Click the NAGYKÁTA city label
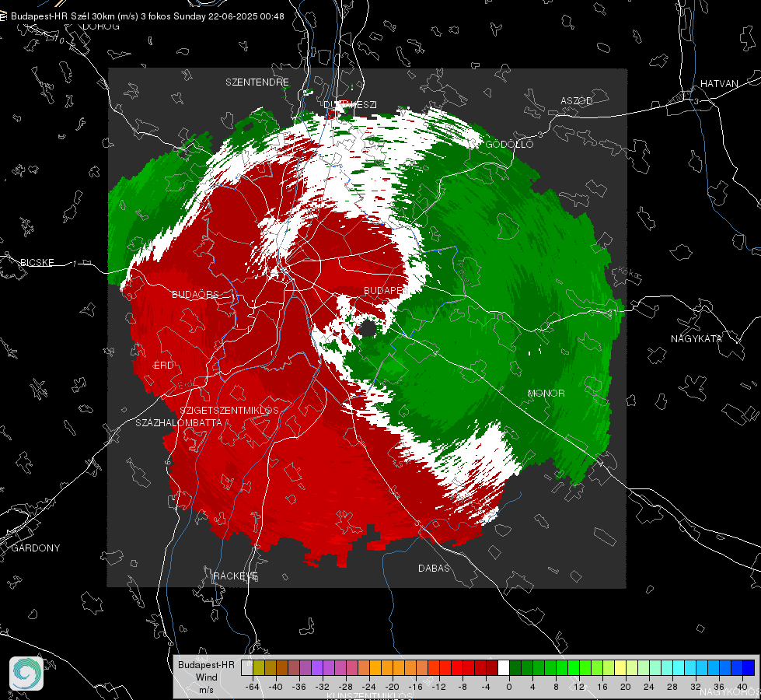This screenshot has width=761, height=700. tap(696, 339)
